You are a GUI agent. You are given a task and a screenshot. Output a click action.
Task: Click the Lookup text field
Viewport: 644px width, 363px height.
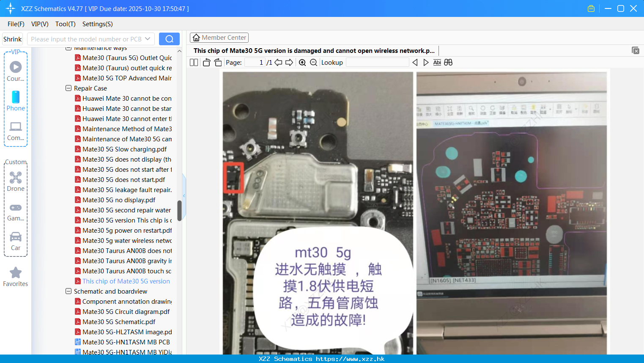point(377,63)
